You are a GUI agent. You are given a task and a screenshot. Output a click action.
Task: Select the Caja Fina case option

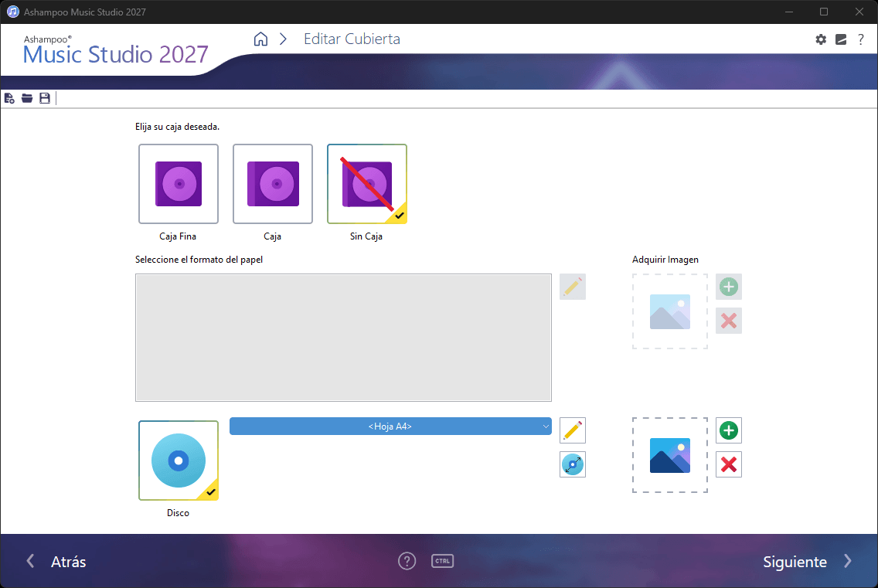(179, 184)
